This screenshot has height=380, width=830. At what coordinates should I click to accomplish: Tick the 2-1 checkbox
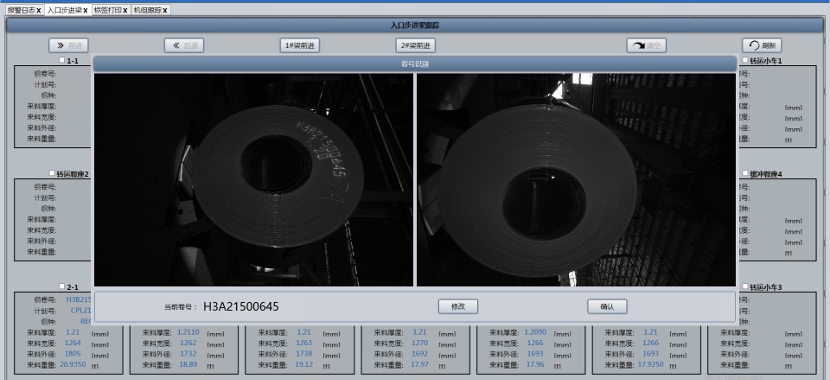pyautogui.click(x=62, y=286)
